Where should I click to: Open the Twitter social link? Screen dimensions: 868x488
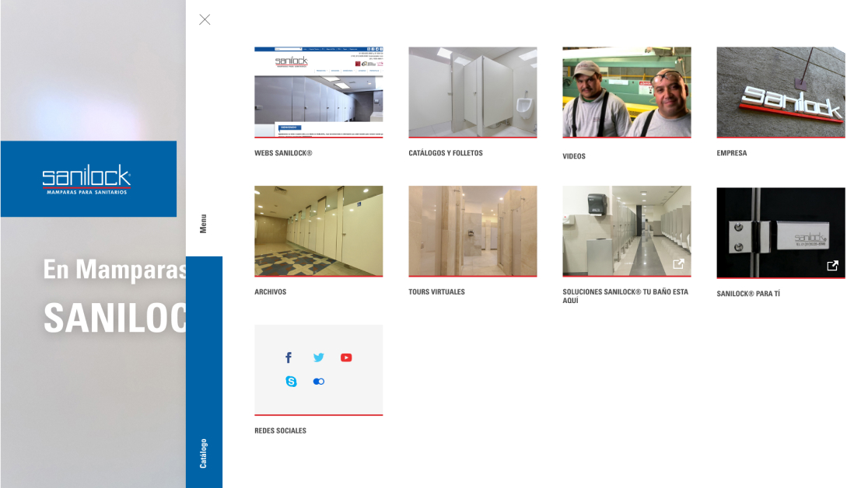318,357
